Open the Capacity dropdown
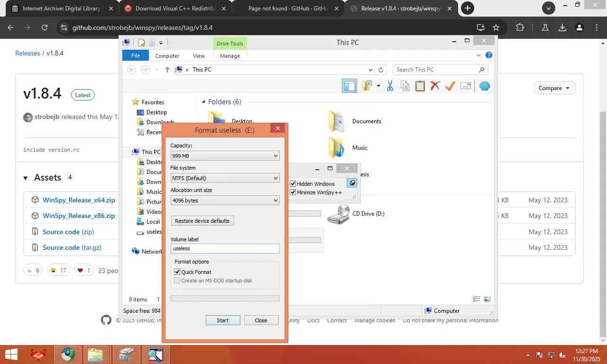The width and height of the screenshot is (607, 364). coord(225,155)
